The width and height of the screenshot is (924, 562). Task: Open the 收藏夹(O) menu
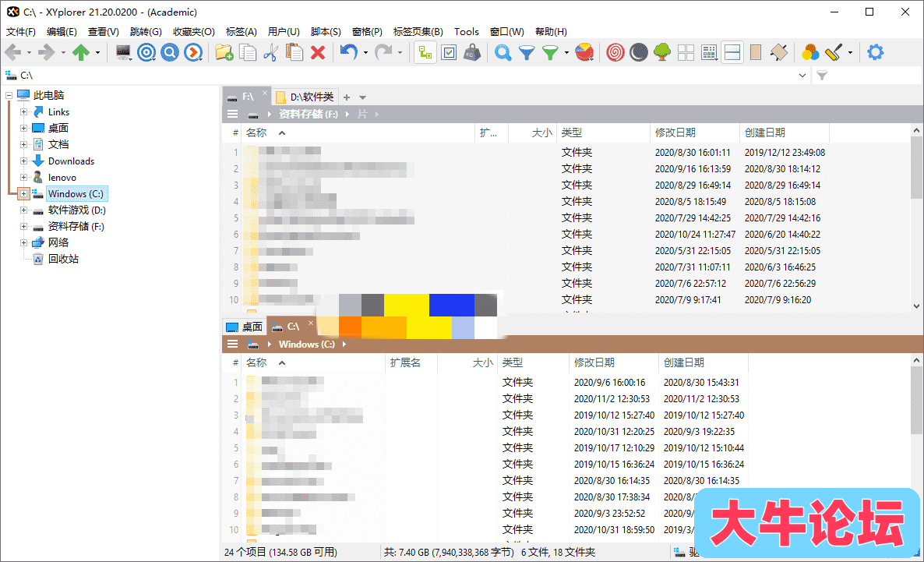tap(194, 32)
